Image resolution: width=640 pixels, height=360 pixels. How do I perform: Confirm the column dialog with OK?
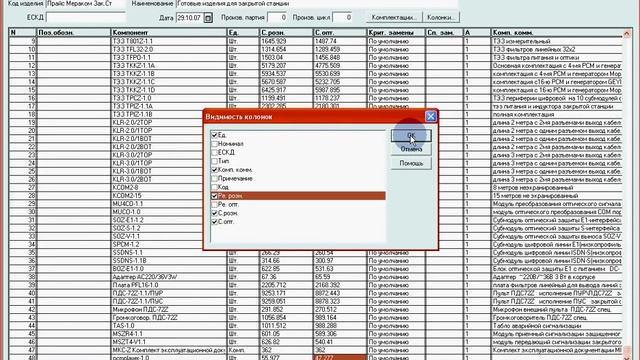pos(411,135)
